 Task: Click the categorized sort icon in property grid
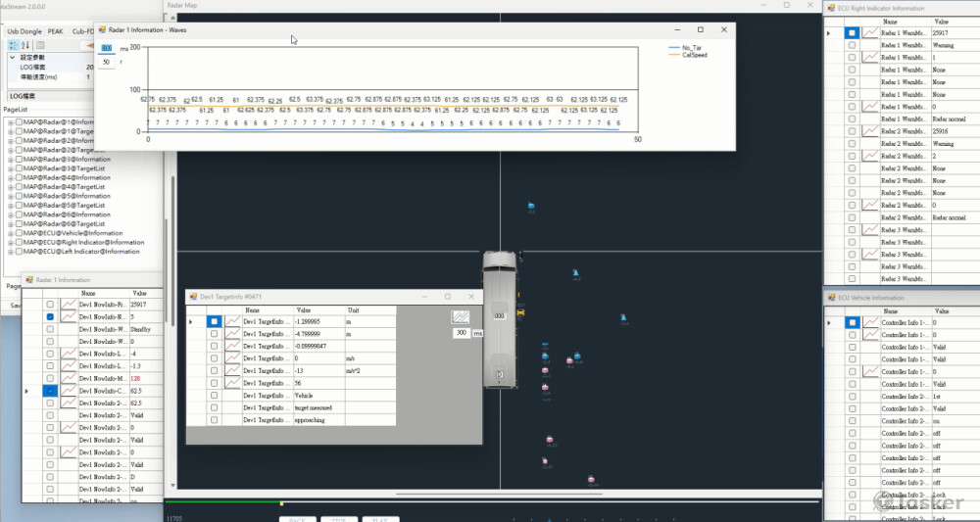coord(13,45)
